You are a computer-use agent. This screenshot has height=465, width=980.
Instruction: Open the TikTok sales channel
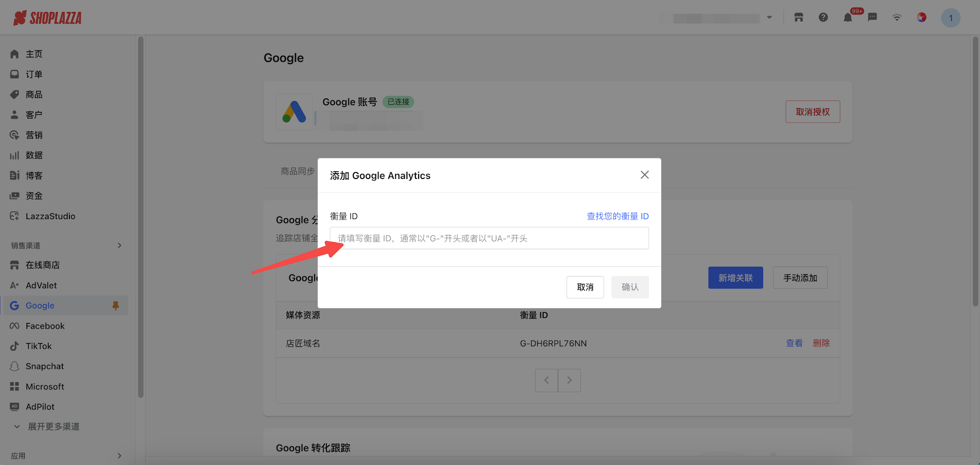[x=39, y=346]
